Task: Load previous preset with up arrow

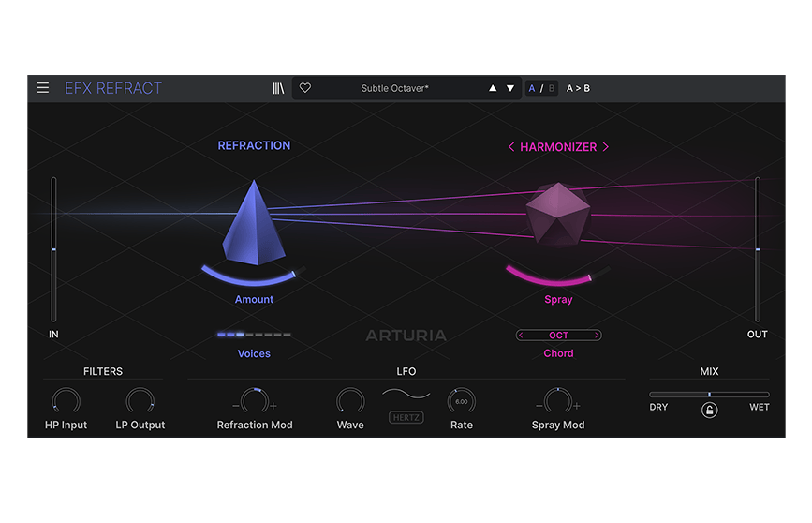Action: tap(493, 88)
